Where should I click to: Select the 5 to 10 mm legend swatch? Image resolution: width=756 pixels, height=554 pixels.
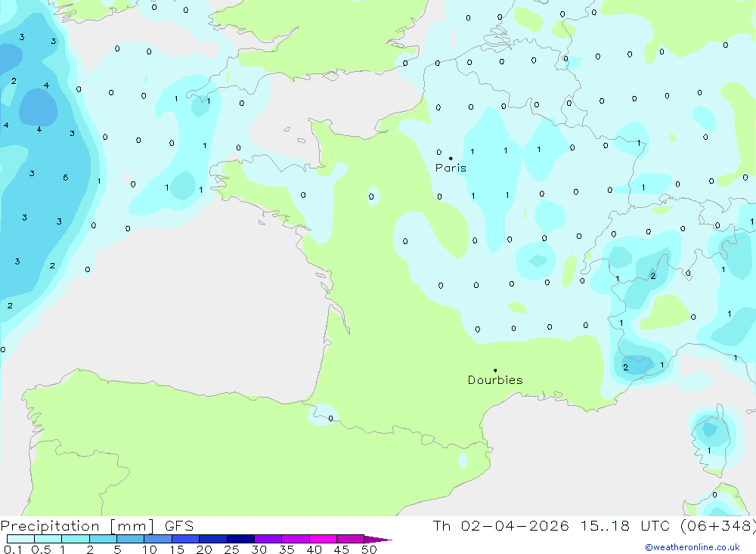[131, 539]
